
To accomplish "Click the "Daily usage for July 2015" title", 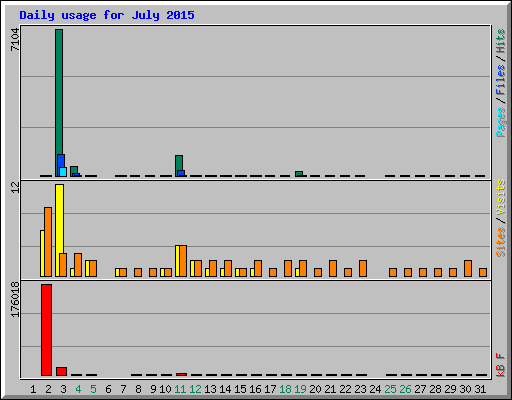I will click(107, 15).
